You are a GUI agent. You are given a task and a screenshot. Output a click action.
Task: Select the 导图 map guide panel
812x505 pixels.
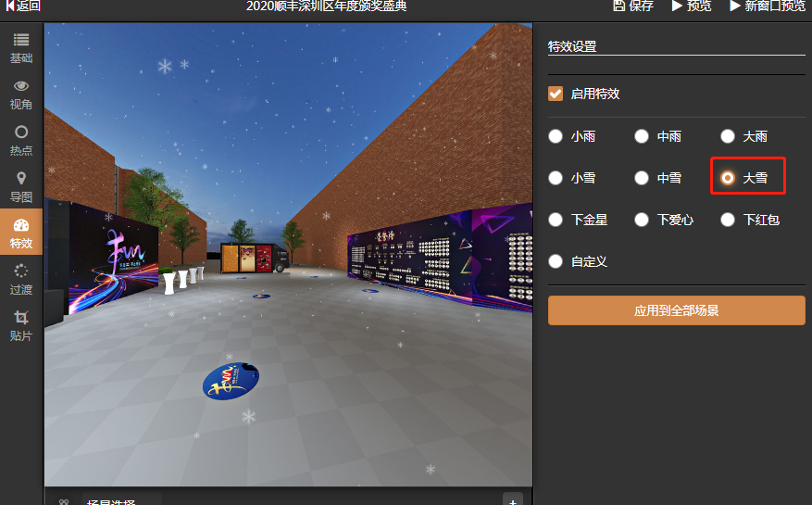click(x=20, y=187)
